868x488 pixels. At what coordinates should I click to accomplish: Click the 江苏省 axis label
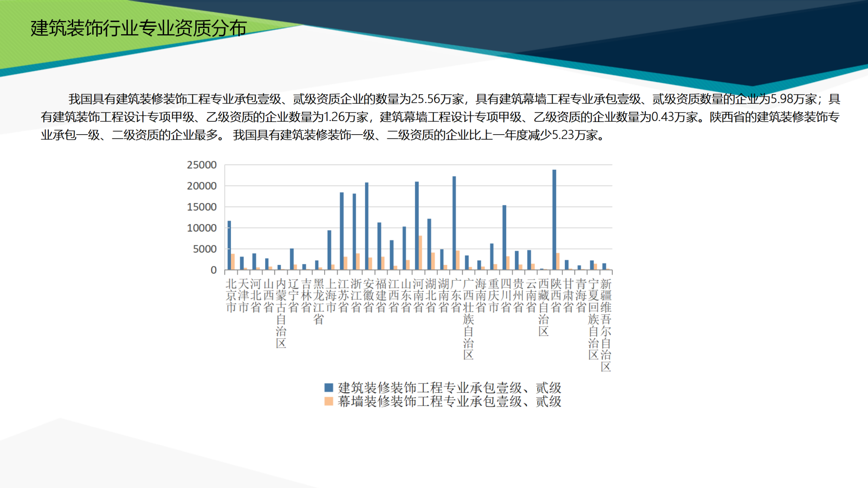coord(343,295)
